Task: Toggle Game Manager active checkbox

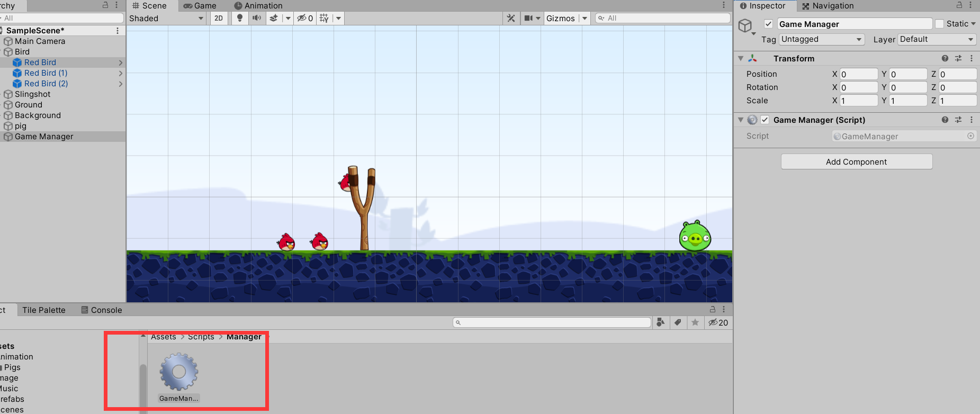Action: [768, 24]
